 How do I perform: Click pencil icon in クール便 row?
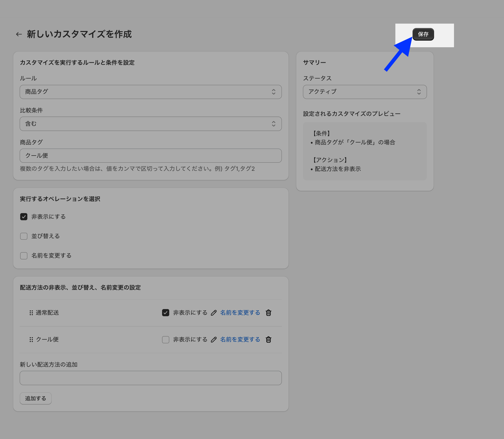[214, 339]
